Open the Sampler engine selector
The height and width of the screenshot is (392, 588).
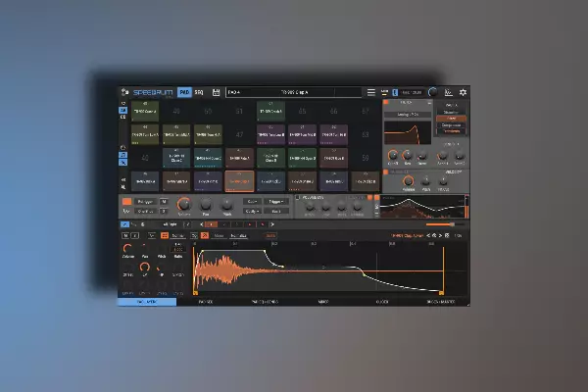point(178,235)
